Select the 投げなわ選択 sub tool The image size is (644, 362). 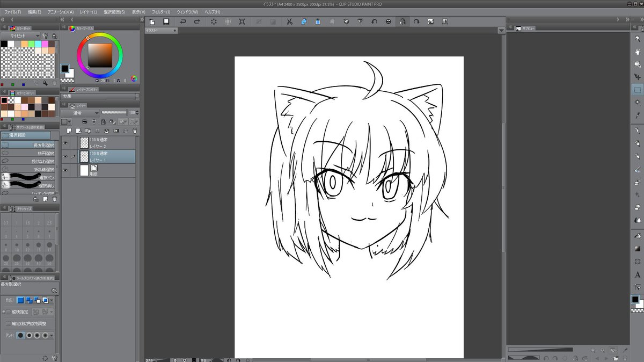coord(28,161)
